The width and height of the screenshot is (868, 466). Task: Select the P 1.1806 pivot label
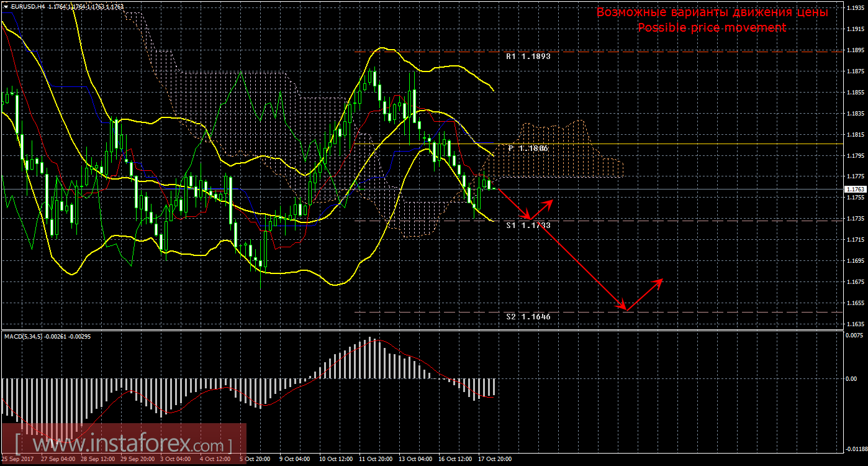[528, 148]
